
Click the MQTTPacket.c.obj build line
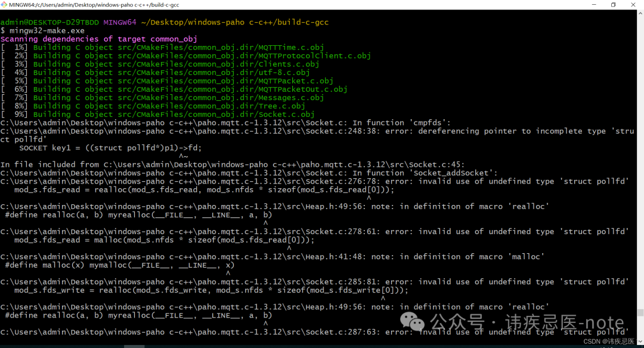[167, 81]
